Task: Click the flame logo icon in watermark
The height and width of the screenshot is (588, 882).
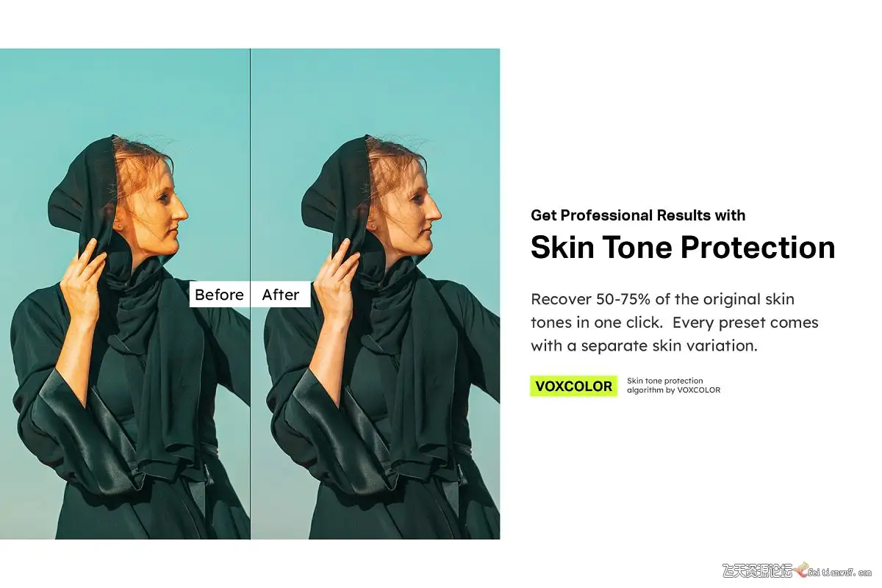Action: tap(802, 571)
